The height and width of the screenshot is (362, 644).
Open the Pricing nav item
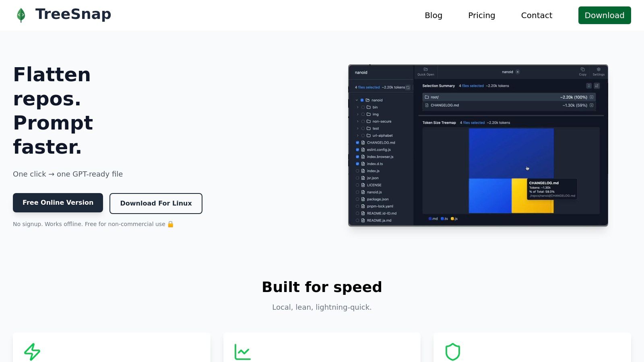tap(481, 15)
